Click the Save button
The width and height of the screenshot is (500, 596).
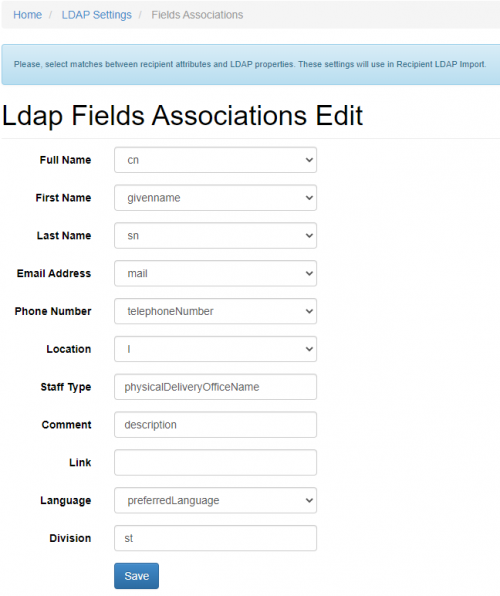137,576
